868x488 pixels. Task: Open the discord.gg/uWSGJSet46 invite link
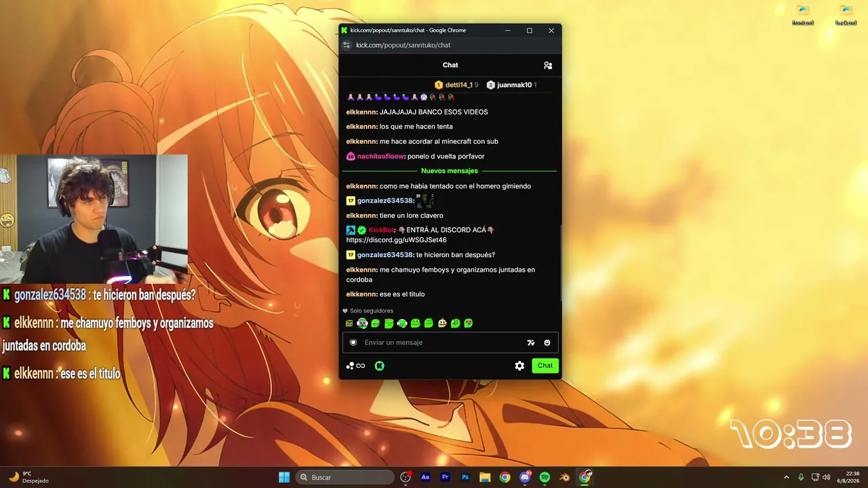click(x=397, y=240)
